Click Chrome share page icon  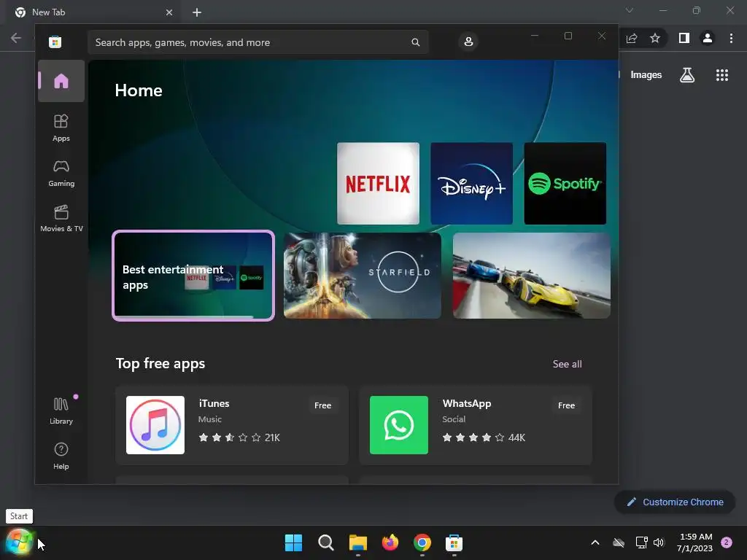click(x=632, y=38)
